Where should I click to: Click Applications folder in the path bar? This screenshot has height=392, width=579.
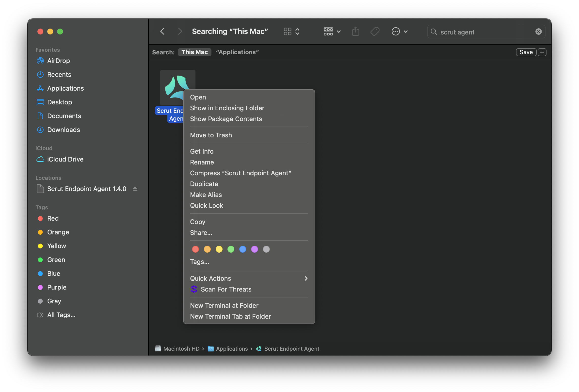click(x=228, y=349)
